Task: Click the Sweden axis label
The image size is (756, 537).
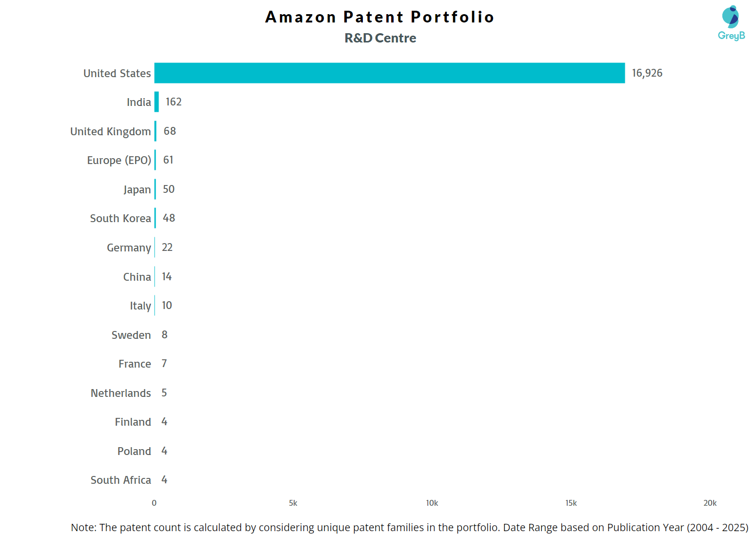Action: click(131, 335)
